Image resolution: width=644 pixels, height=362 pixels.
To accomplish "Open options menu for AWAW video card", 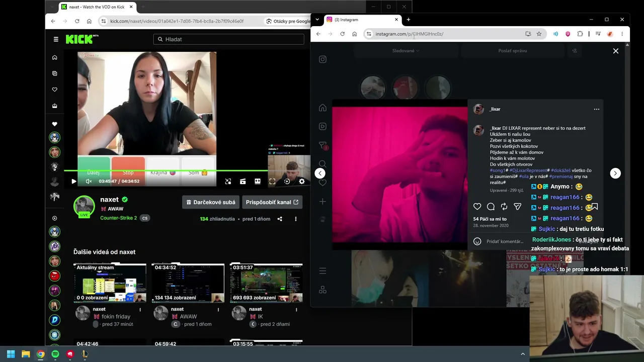I will (218, 310).
